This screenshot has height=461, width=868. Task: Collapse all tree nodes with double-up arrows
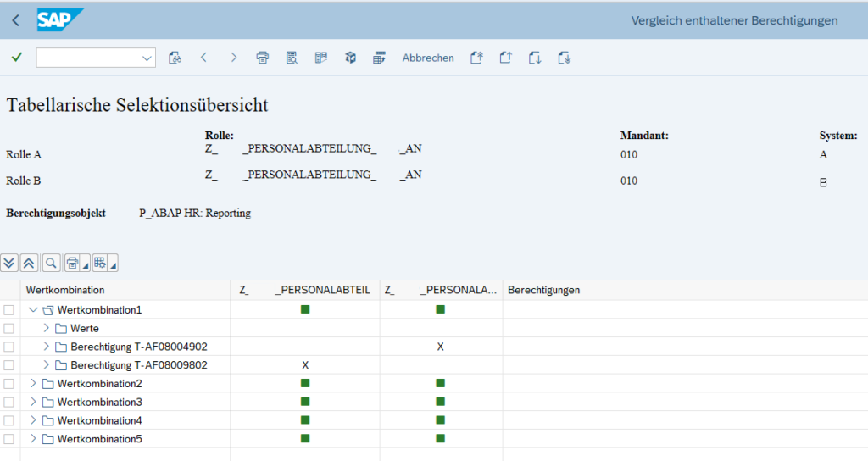click(x=29, y=263)
